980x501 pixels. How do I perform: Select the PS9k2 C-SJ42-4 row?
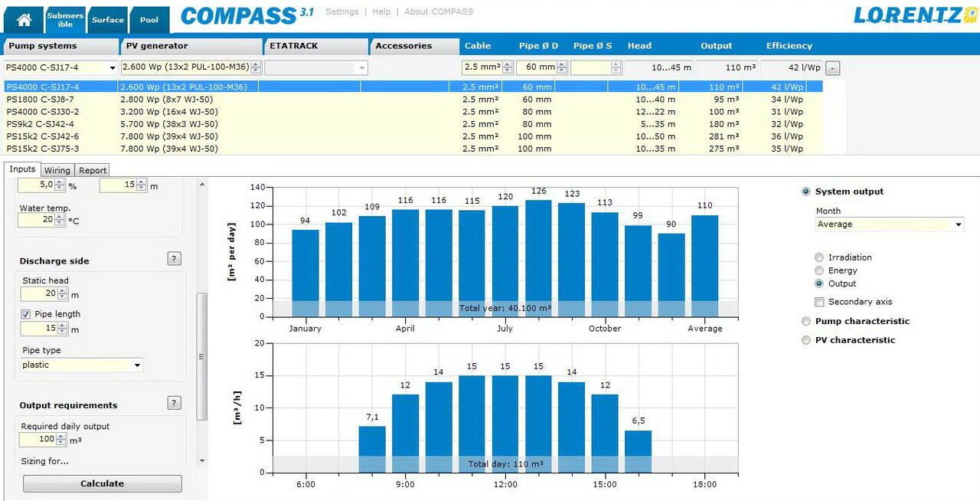pos(413,124)
